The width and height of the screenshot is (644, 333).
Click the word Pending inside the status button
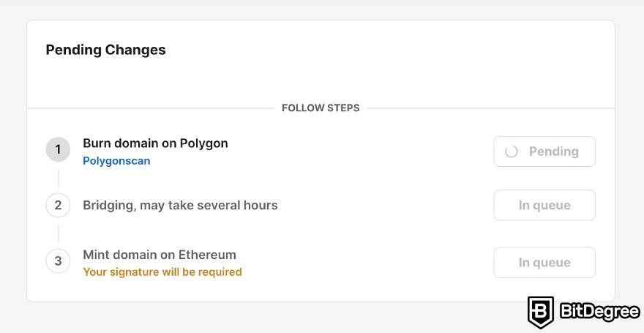tap(554, 151)
